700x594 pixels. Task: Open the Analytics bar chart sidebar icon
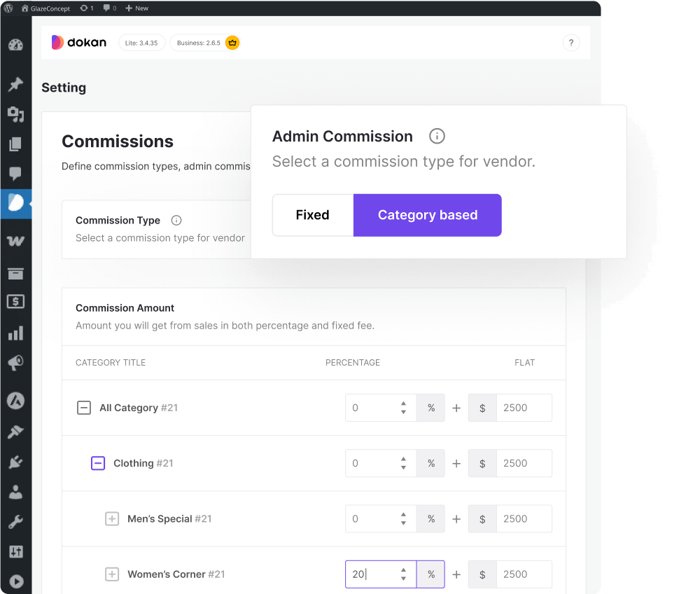coord(15,333)
